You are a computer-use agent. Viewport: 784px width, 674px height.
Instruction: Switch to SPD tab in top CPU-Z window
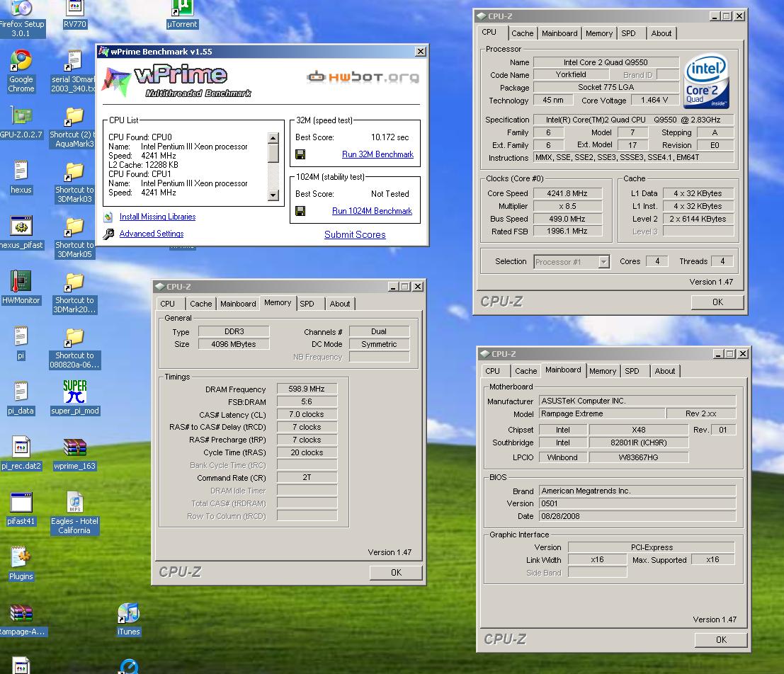[628, 33]
